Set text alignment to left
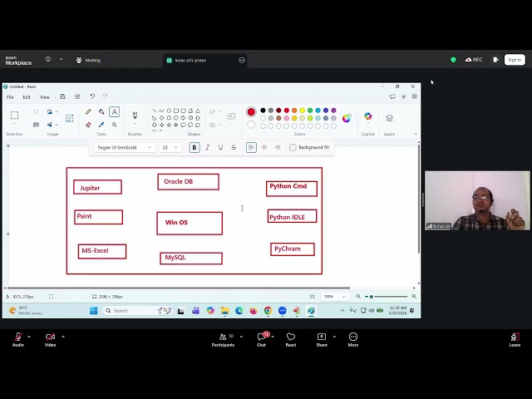 (251, 147)
